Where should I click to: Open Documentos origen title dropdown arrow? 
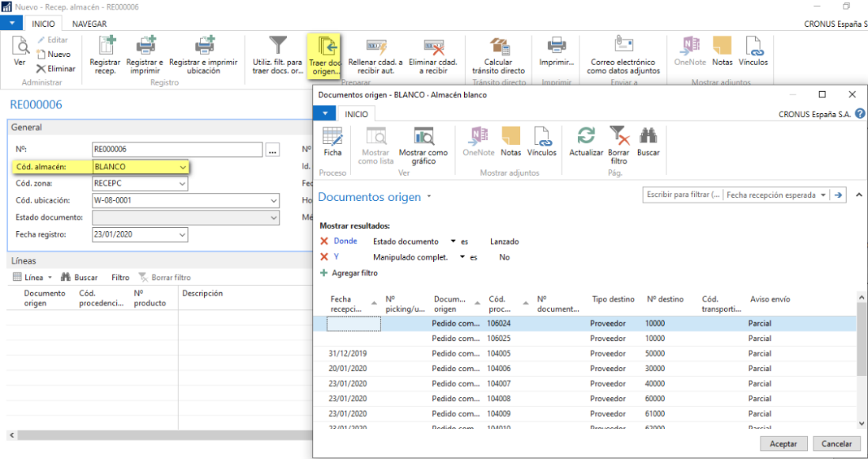click(429, 197)
